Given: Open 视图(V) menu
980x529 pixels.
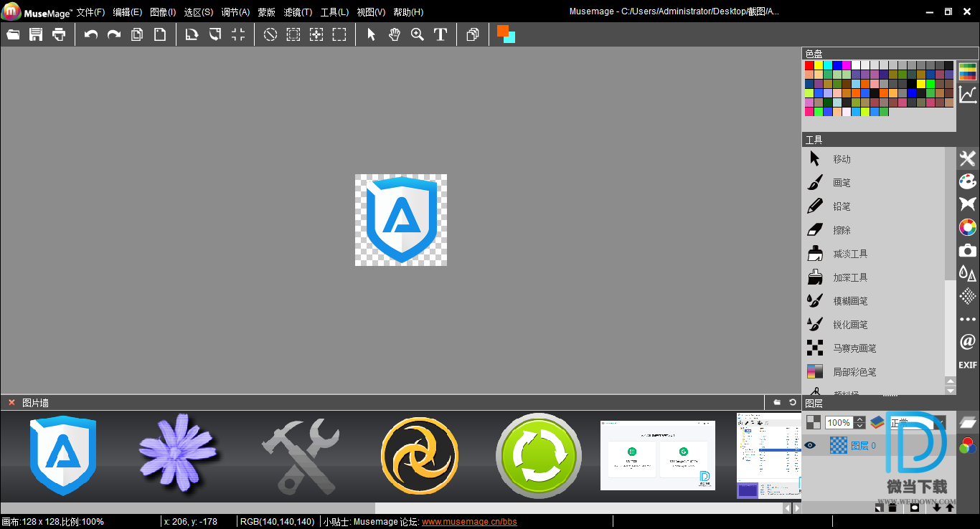Looking at the screenshot, I should click(x=371, y=12).
